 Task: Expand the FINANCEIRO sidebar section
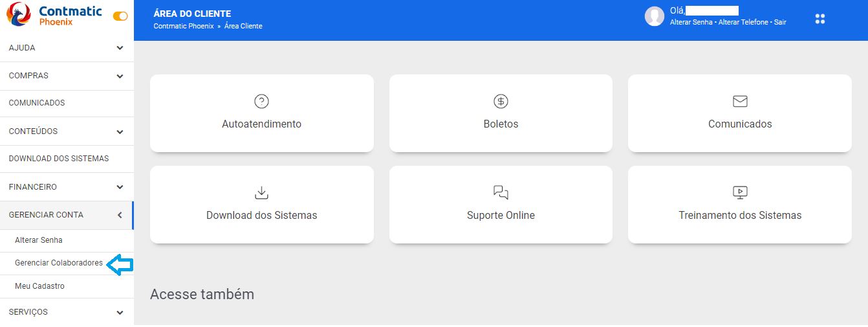[x=67, y=187]
